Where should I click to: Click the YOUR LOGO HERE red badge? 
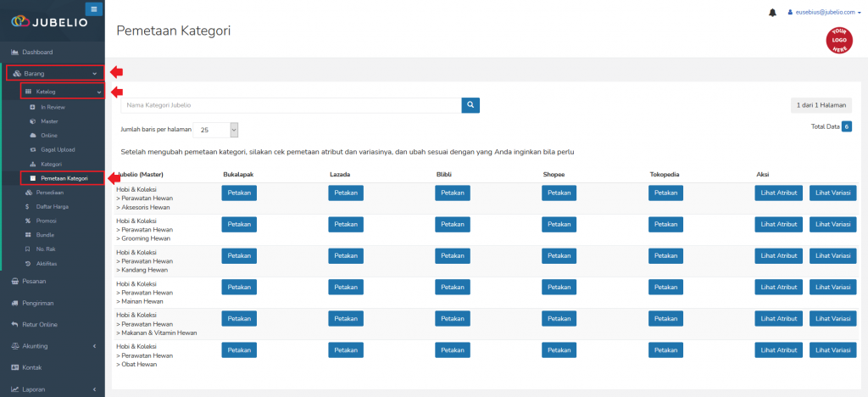839,41
